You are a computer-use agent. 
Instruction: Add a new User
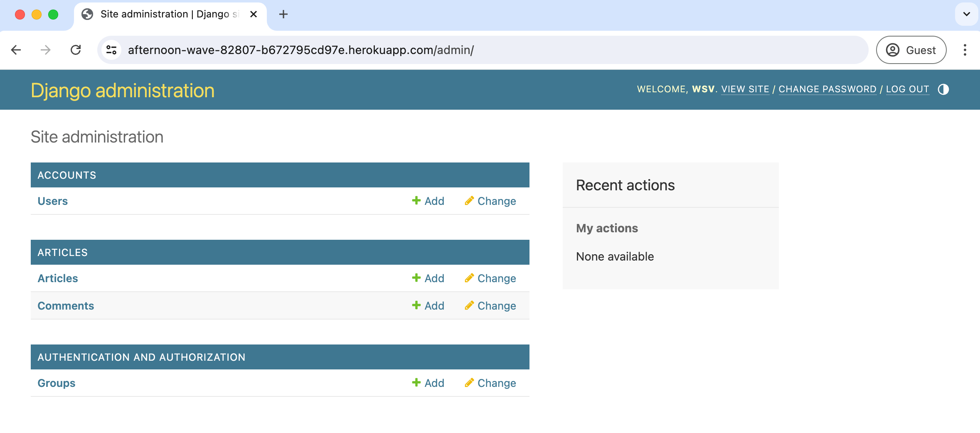point(428,201)
